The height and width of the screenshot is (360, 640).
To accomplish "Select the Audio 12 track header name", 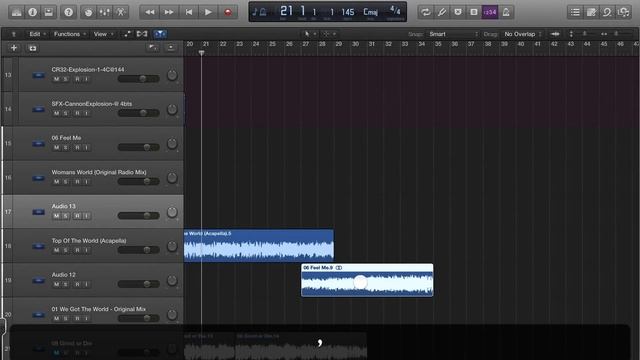I will pyautogui.click(x=63, y=275).
